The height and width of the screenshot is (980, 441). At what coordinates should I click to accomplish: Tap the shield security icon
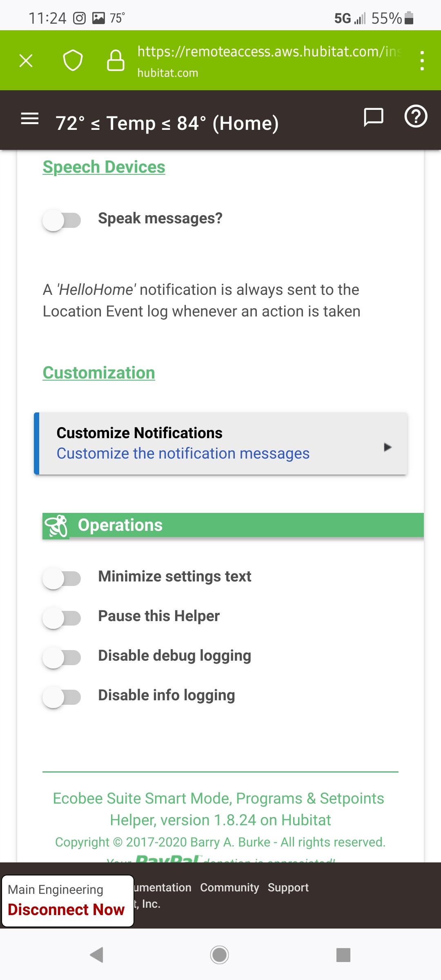(73, 61)
